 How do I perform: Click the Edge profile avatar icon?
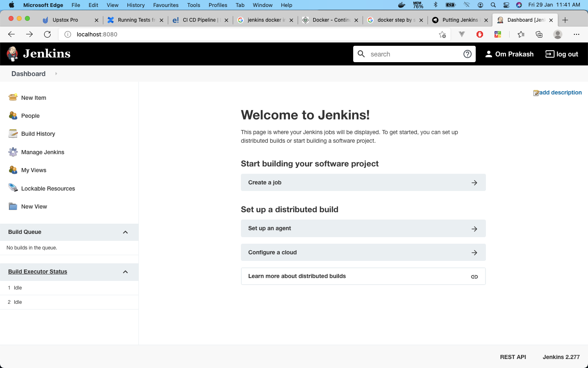point(558,34)
